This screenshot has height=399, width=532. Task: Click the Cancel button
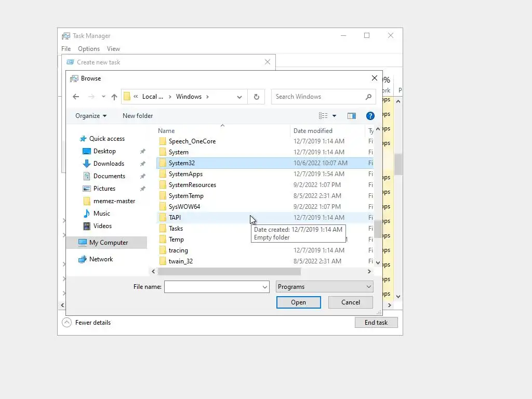click(351, 302)
